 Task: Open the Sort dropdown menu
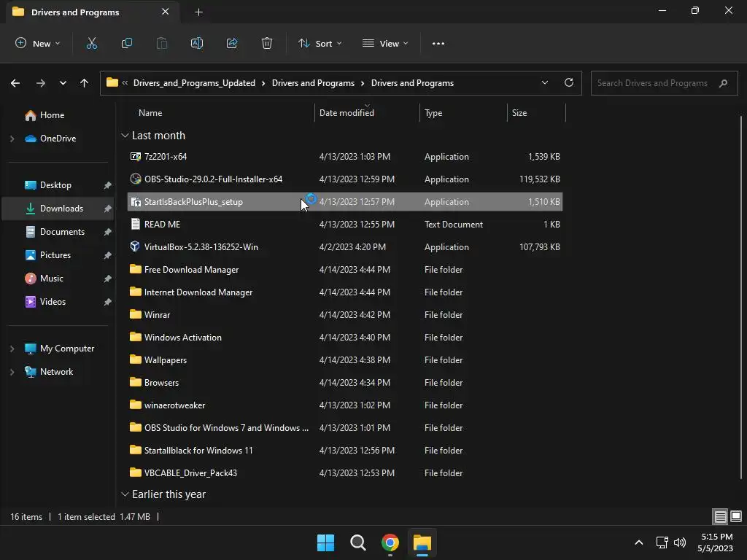[320, 43]
